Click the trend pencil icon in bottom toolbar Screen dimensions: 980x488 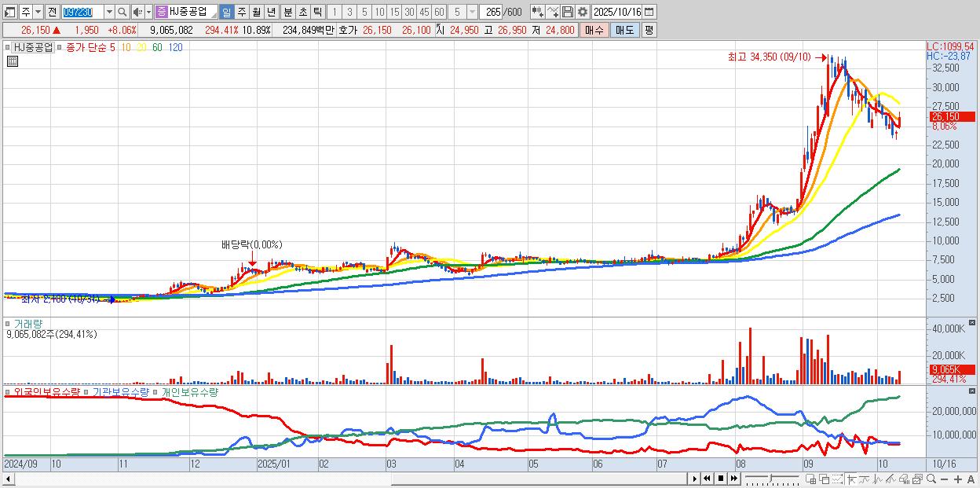click(x=890, y=479)
